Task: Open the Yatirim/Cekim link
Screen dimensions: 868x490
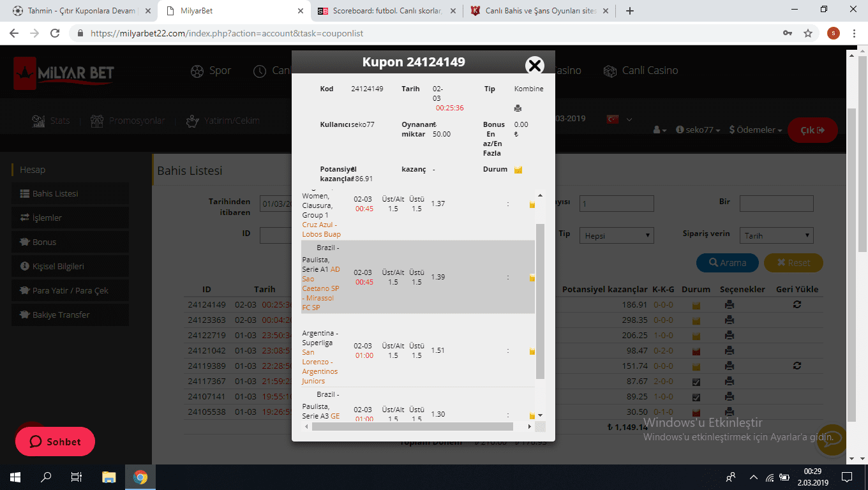Action: click(223, 121)
